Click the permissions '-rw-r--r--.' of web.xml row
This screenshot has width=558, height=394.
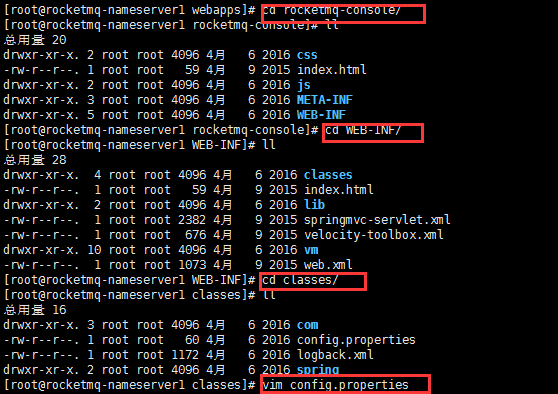41,265
